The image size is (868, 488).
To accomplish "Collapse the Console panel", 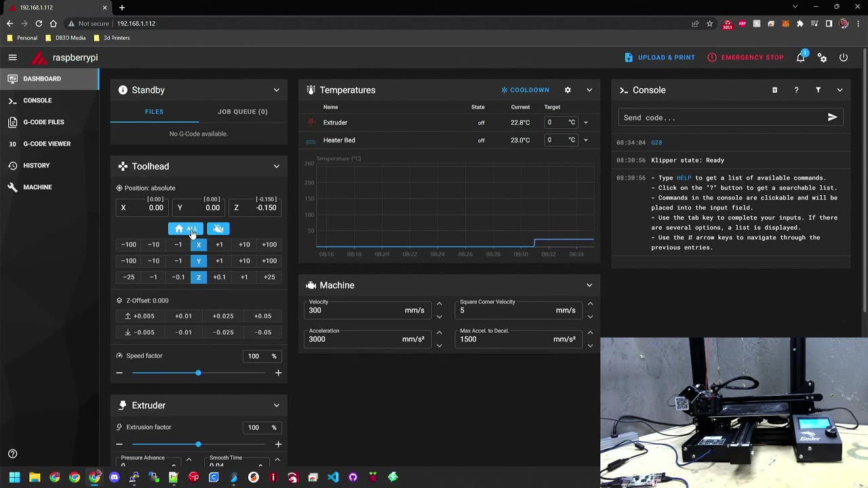I will coord(840,90).
